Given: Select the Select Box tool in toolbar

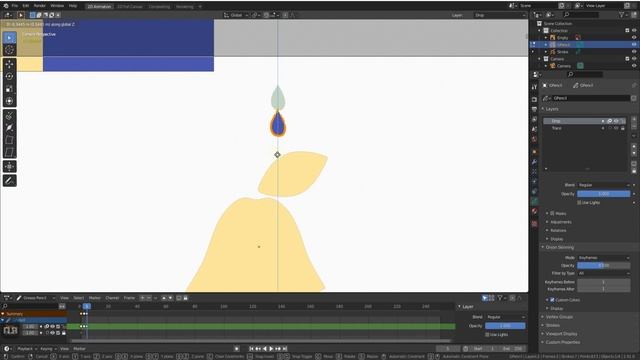Looking at the screenshot, I should pyautogui.click(x=9, y=38).
